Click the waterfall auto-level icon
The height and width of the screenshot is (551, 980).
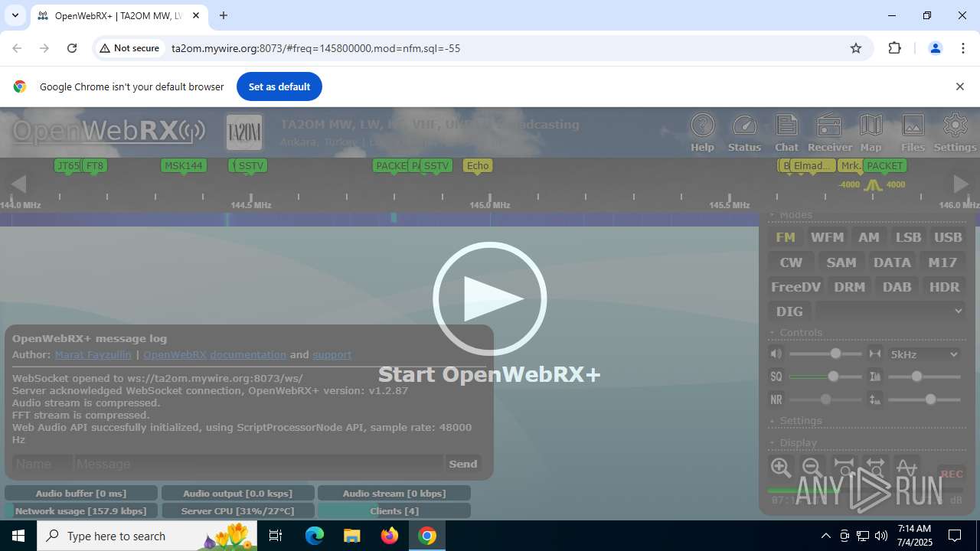click(x=875, y=377)
